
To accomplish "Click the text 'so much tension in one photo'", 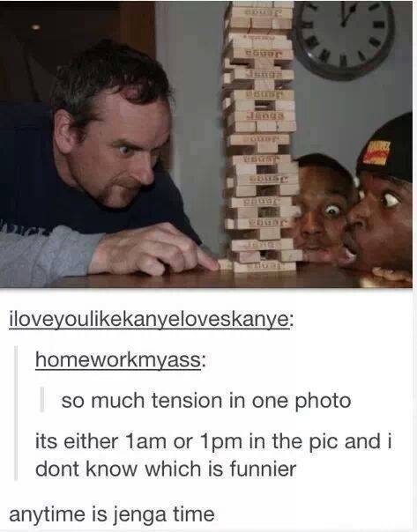I will (206, 401).
